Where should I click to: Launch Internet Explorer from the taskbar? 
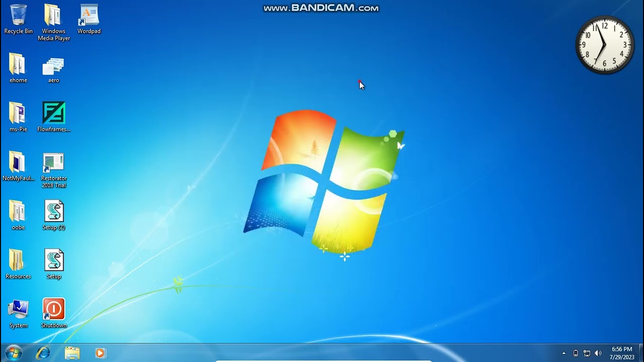point(43,353)
